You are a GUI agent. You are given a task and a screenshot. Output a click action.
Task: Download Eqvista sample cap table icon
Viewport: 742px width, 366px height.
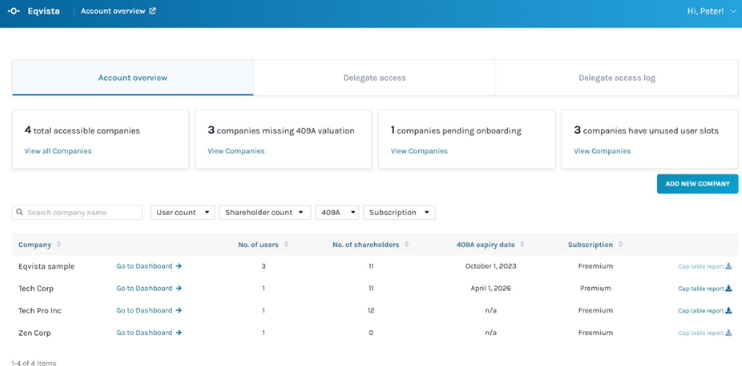point(729,266)
